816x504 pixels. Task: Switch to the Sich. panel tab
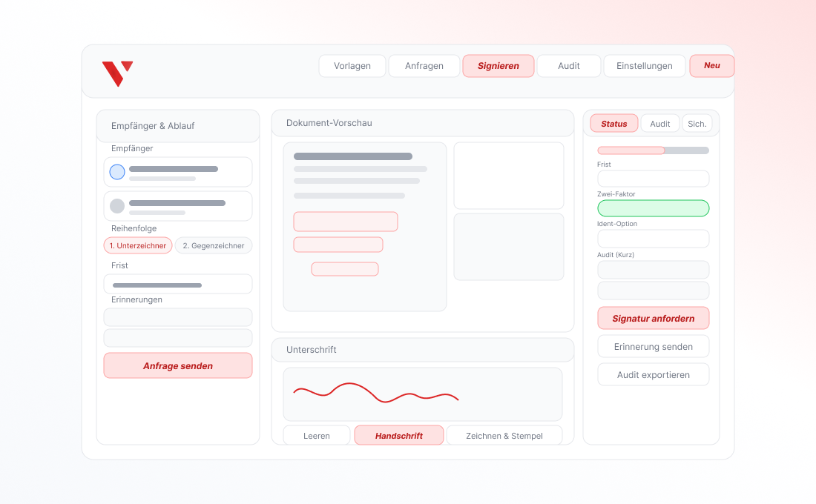697,124
